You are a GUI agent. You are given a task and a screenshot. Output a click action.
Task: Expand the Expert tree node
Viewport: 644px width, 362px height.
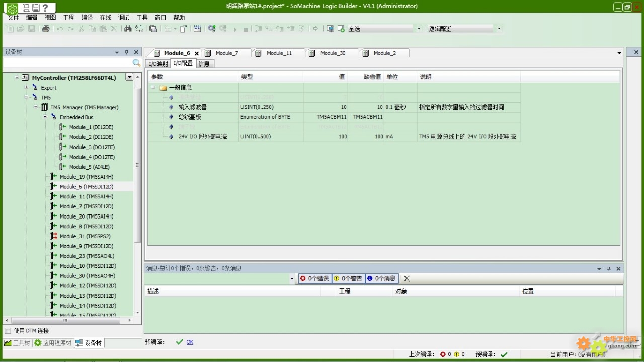pyautogui.click(x=26, y=88)
